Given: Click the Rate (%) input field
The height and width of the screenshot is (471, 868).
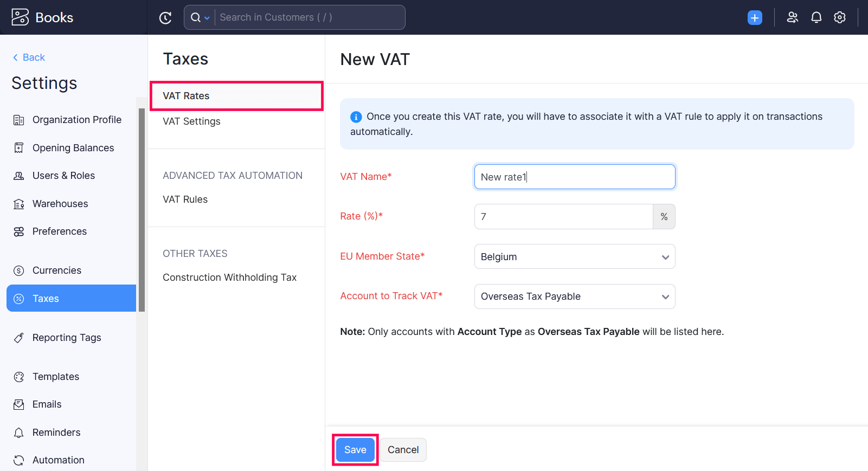Looking at the screenshot, I should 563,217.
